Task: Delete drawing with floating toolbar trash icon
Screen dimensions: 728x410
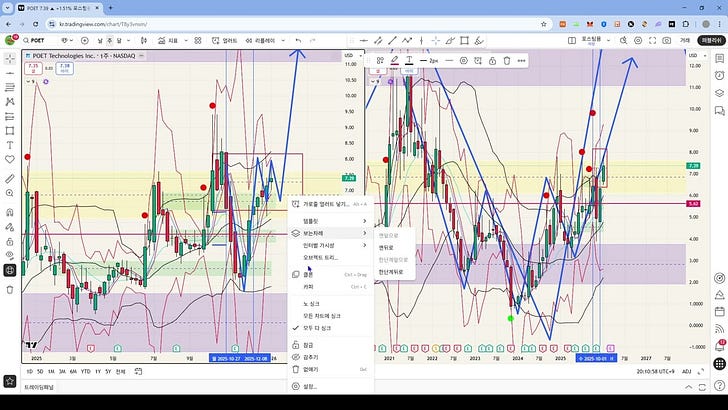Action: [x=507, y=60]
